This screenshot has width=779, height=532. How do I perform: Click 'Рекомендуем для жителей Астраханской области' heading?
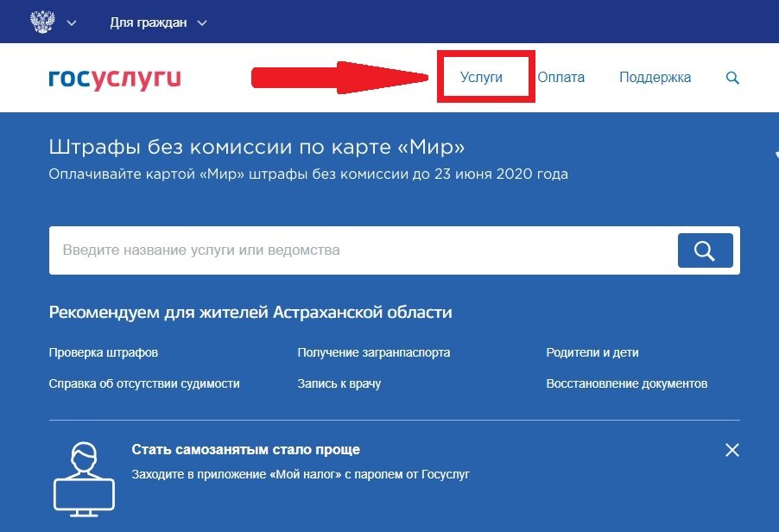[x=250, y=312]
